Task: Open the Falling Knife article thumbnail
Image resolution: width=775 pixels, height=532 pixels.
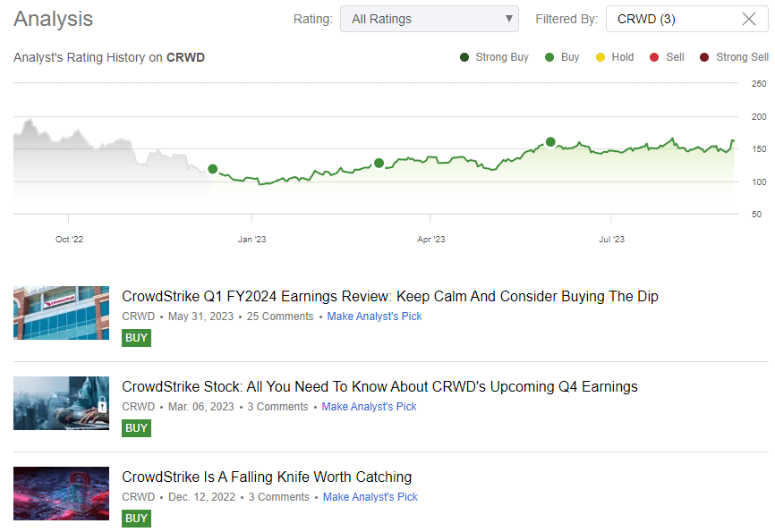Action: click(61, 493)
